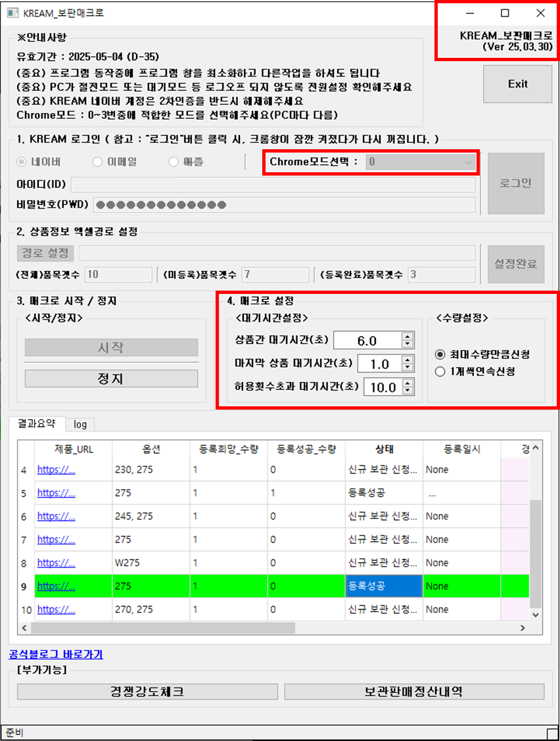Open the 공식블로그 바로가기 link
The image size is (560, 741).
(56, 654)
